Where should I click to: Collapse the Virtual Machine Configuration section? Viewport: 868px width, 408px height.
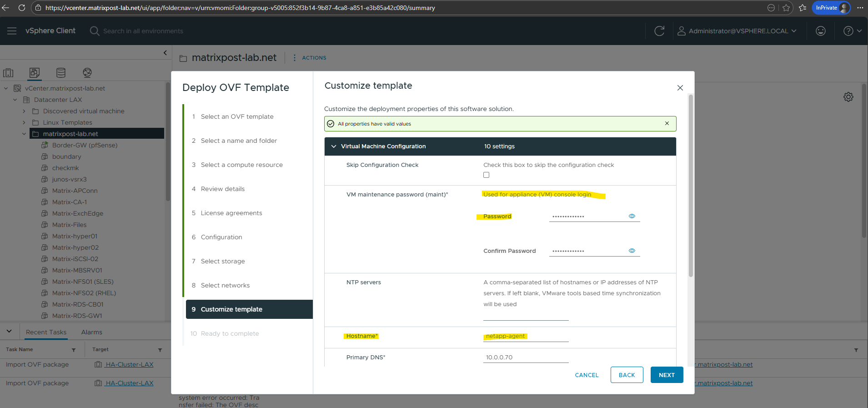point(334,146)
